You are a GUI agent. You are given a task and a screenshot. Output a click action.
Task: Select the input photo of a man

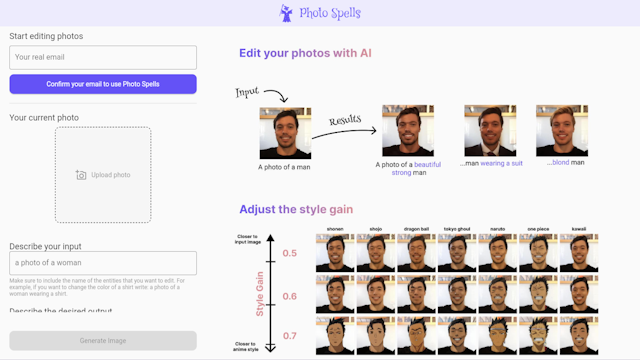click(x=285, y=133)
